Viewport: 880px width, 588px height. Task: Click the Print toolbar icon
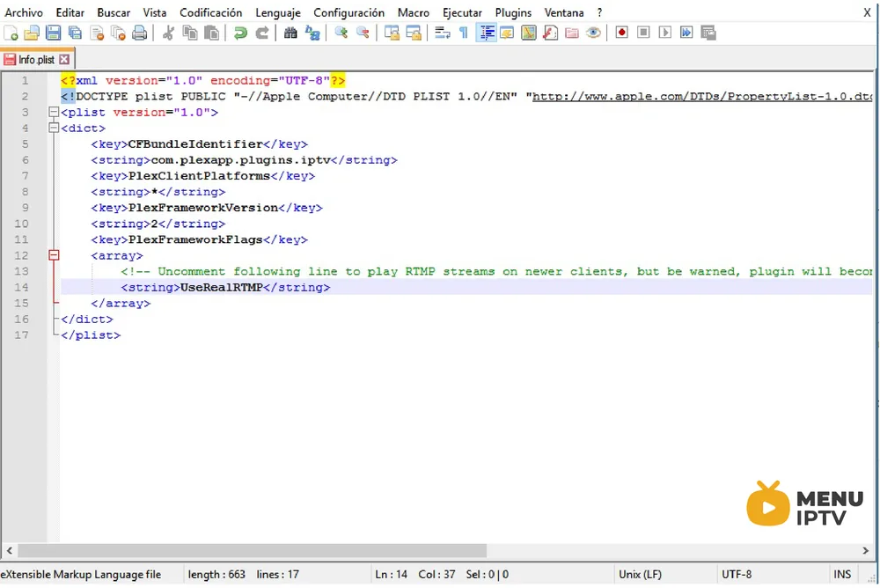(x=139, y=33)
